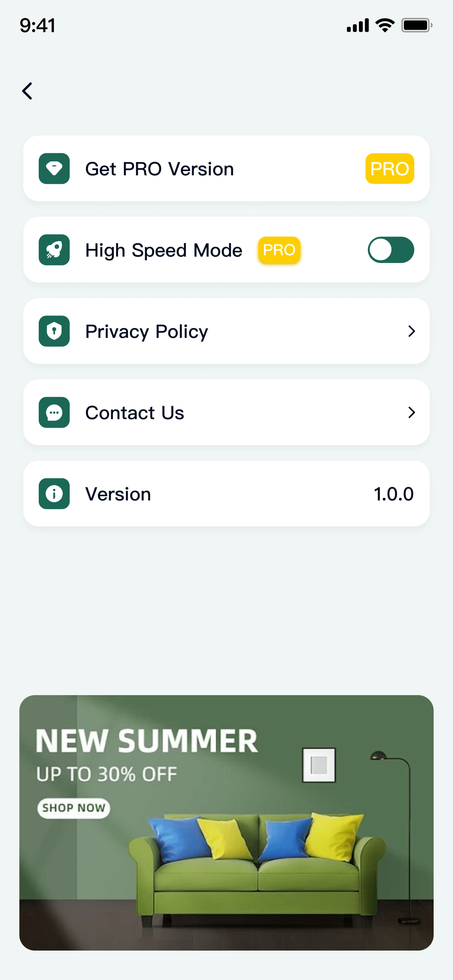Click PRO badge beside High Speed Mode
Screen dimensions: 453x980
(279, 250)
